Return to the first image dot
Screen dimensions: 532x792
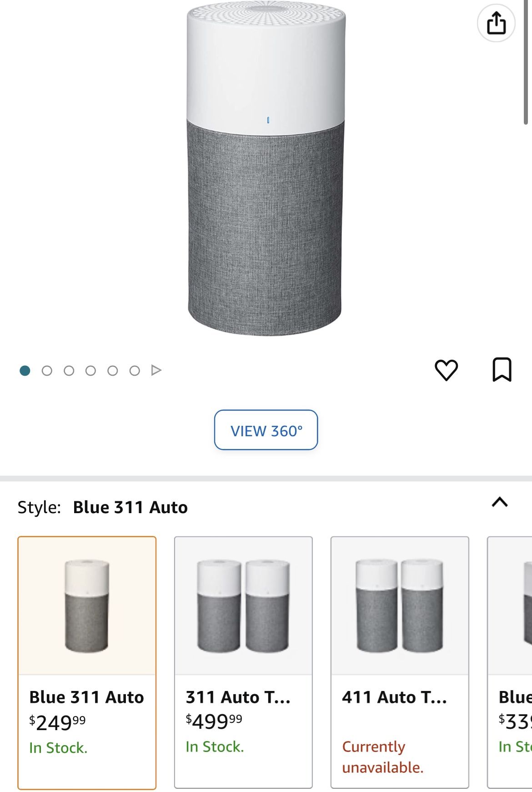pyautogui.click(x=25, y=371)
